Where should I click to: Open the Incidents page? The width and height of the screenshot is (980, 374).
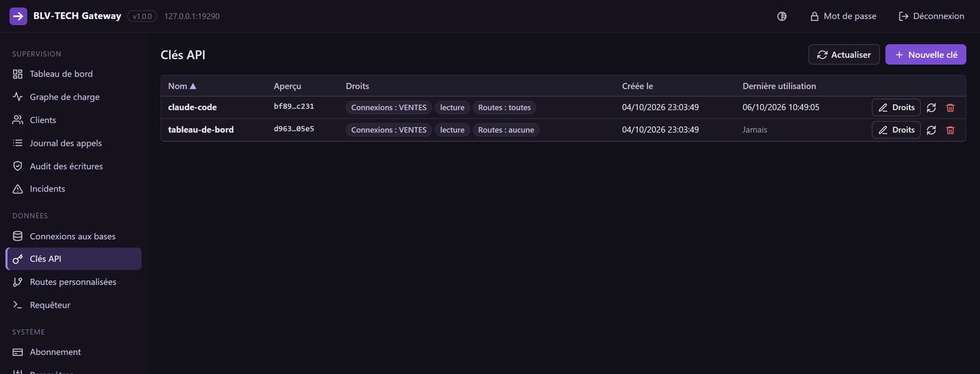tap(73, 189)
